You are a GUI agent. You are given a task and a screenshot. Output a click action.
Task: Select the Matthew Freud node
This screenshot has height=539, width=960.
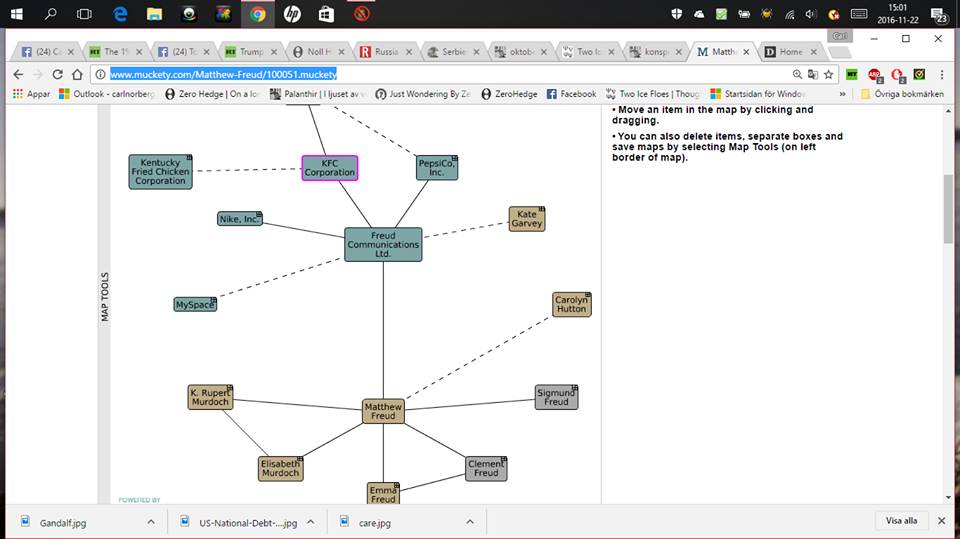point(383,411)
